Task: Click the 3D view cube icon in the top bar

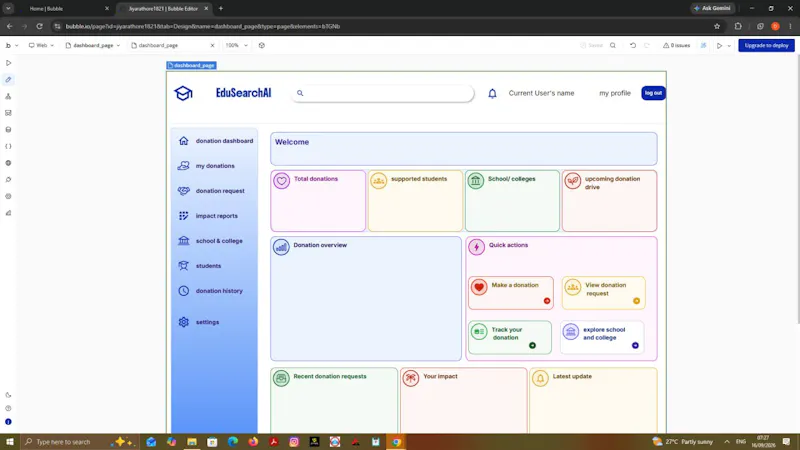Action: (x=262, y=45)
